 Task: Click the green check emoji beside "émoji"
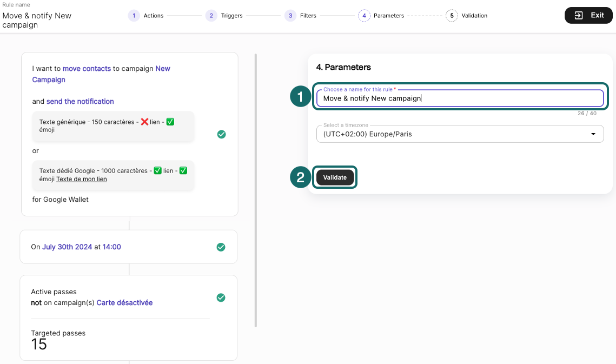(x=170, y=121)
